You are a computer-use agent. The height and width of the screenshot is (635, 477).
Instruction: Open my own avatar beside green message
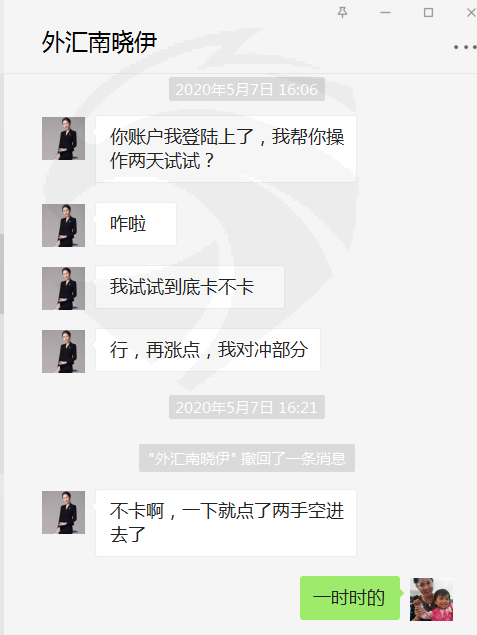(431, 599)
